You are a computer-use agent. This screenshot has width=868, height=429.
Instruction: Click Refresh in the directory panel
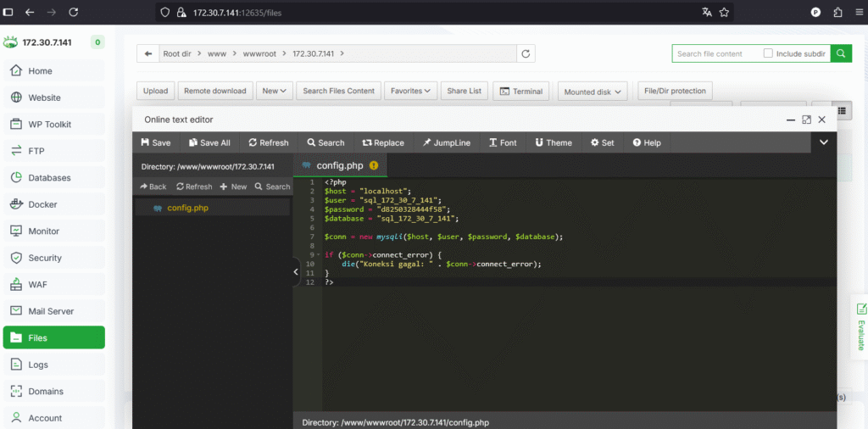click(194, 187)
